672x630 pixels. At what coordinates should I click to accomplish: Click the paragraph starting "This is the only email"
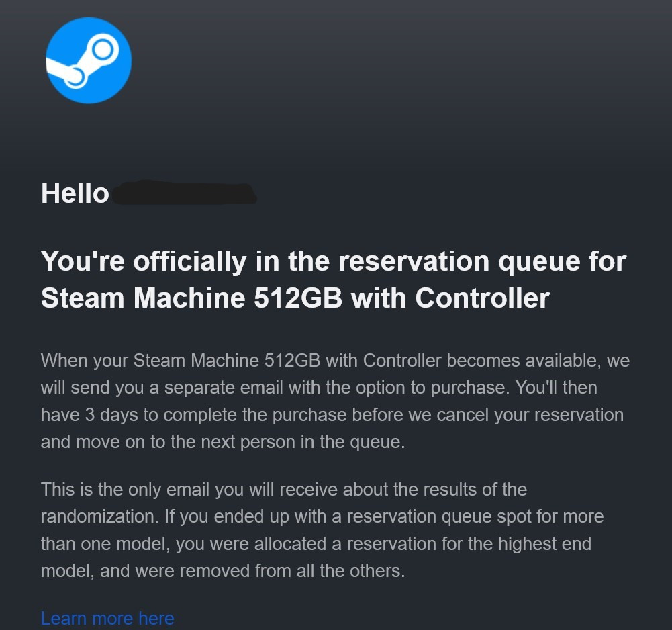point(322,530)
